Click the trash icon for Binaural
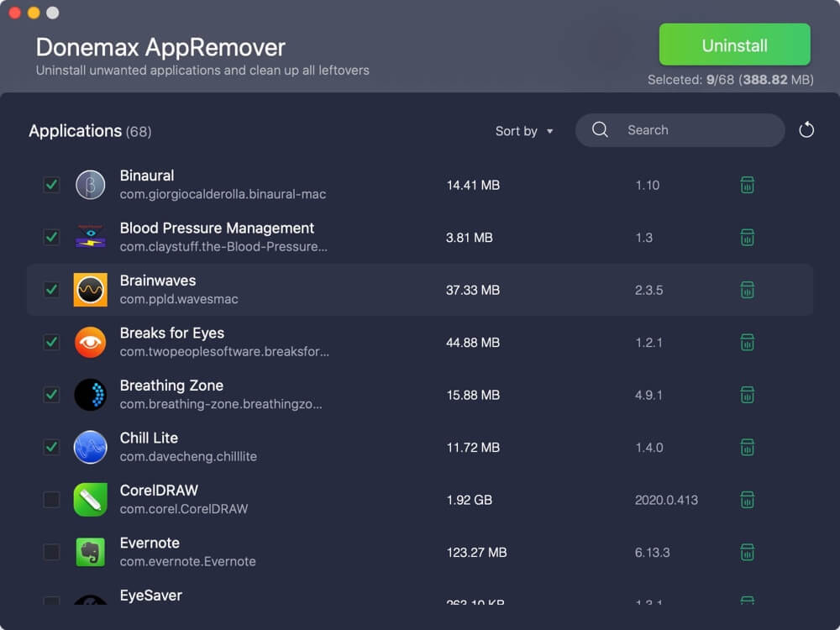 pyautogui.click(x=747, y=185)
